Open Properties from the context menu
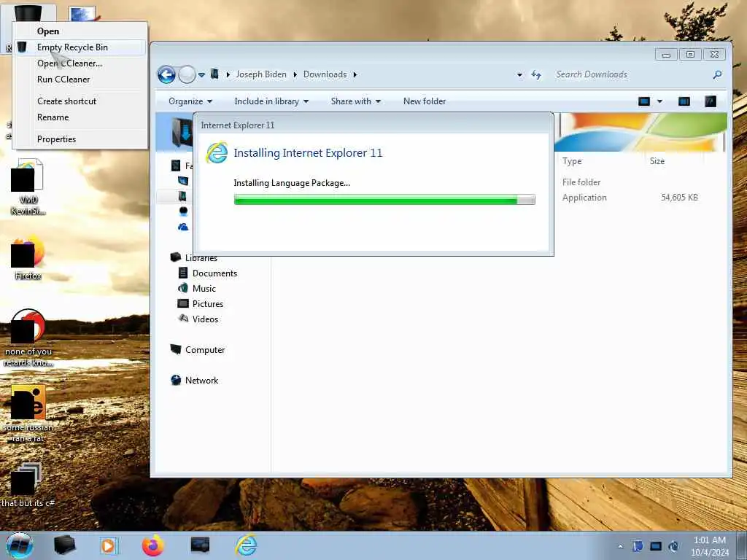Viewport: 747px width, 560px height. (x=57, y=139)
